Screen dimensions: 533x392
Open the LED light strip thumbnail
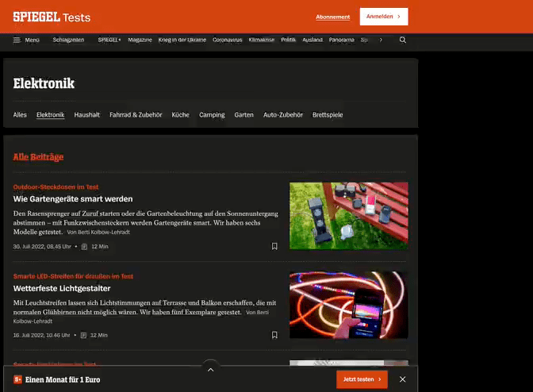point(348,305)
